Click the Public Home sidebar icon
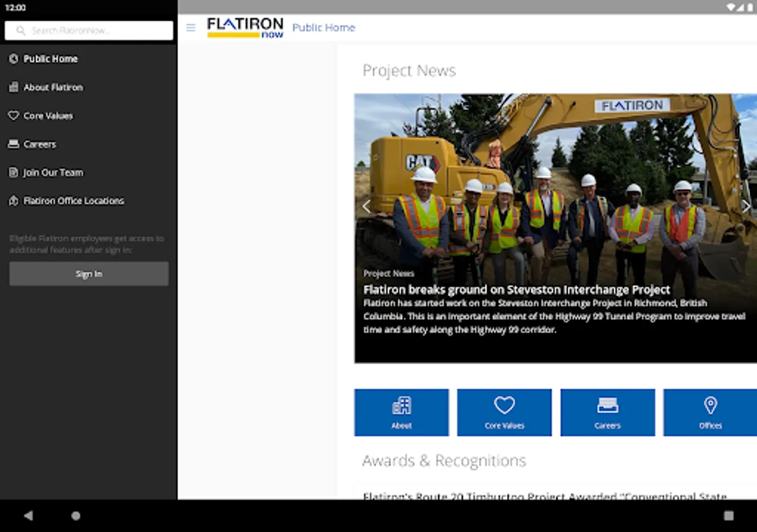Image resolution: width=757 pixels, height=532 pixels. tap(13, 59)
